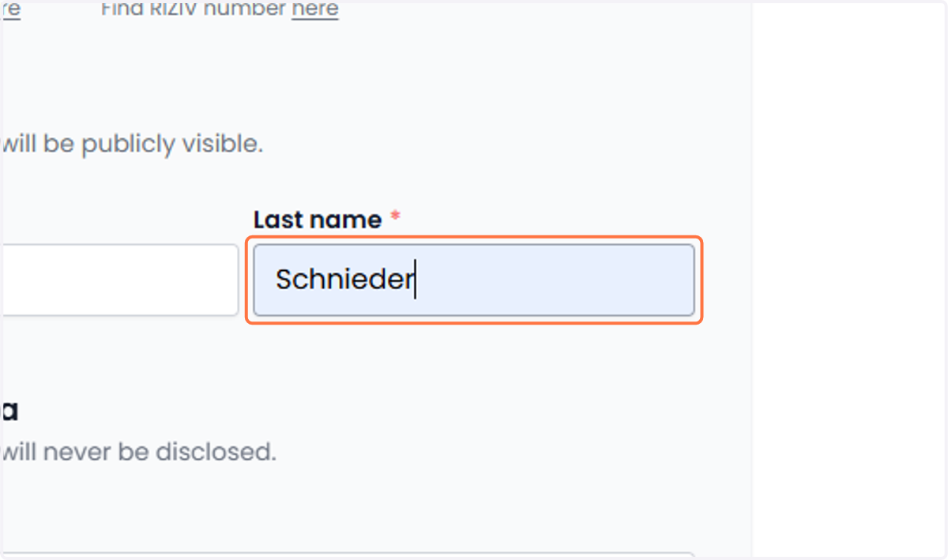Click the "will be publicly visible." sentence
The image size is (948, 560).
pyautogui.click(x=132, y=144)
